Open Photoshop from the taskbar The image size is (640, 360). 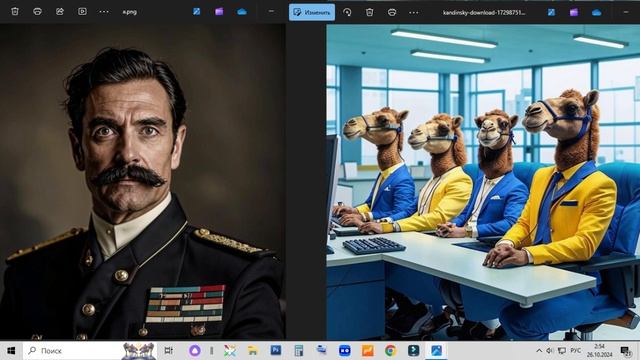tap(276, 351)
